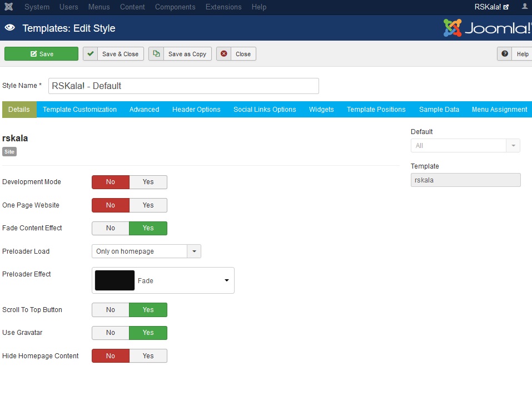This screenshot has height=410, width=532.
Task: Open the Components menu
Action: pos(175,7)
